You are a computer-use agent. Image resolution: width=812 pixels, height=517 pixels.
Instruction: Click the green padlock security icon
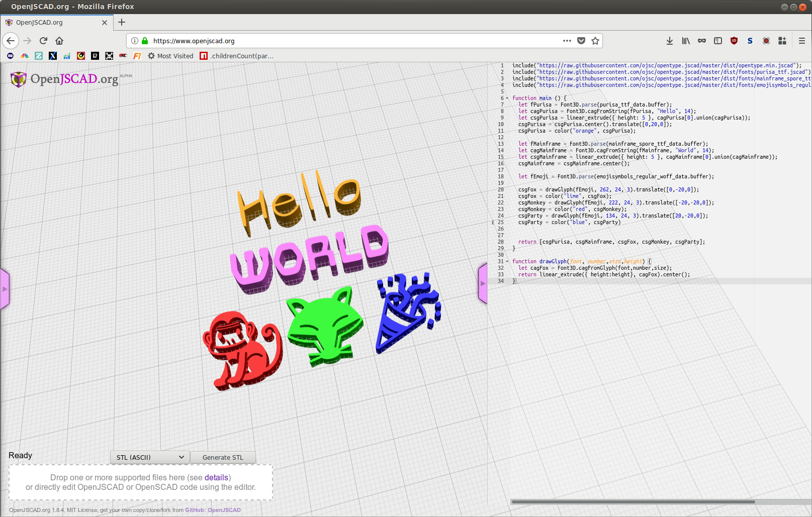[145, 41]
